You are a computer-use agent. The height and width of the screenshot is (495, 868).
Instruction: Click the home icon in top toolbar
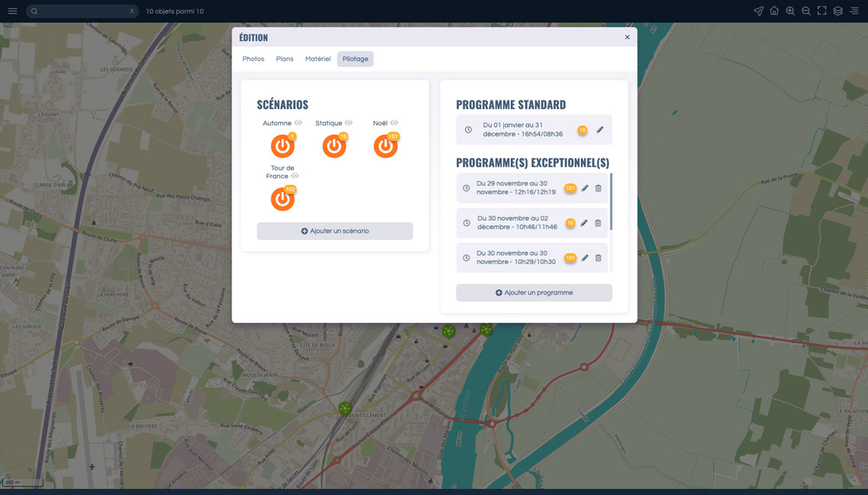point(774,11)
